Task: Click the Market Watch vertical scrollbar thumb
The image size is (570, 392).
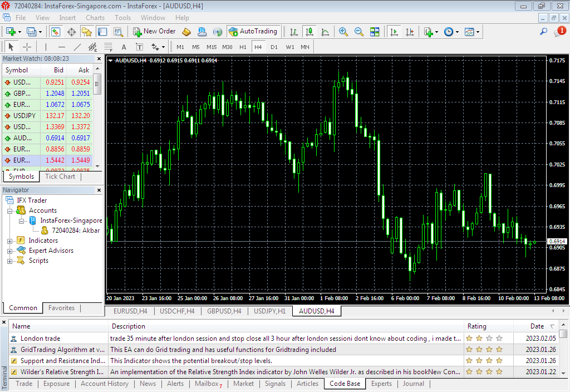Action: pos(97,84)
